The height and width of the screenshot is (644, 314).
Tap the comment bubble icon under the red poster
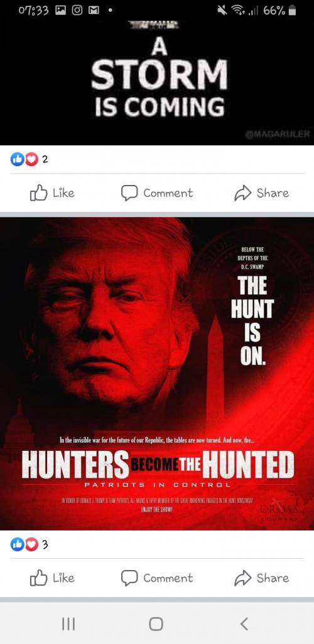[129, 578]
